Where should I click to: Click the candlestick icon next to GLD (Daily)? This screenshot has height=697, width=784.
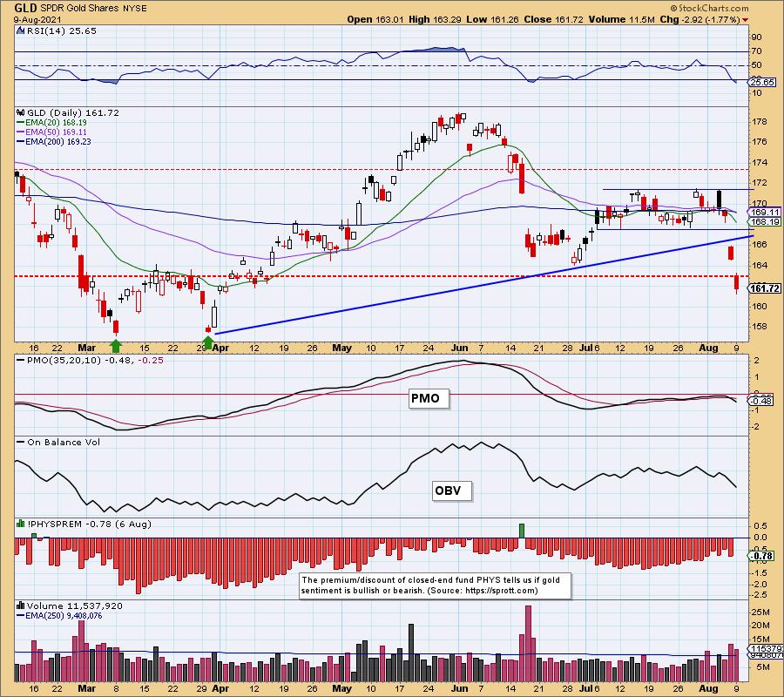point(21,113)
